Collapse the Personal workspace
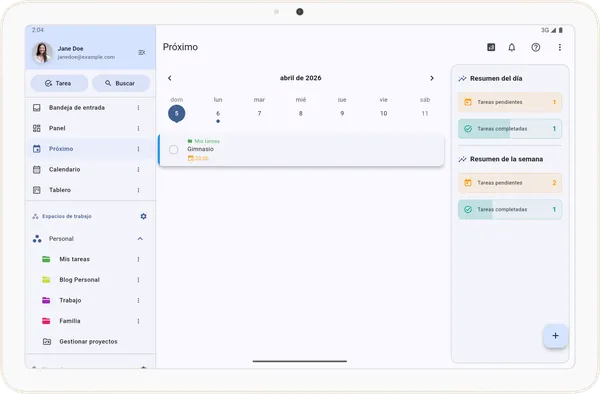The width and height of the screenshot is (600, 394). click(x=140, y=239)
